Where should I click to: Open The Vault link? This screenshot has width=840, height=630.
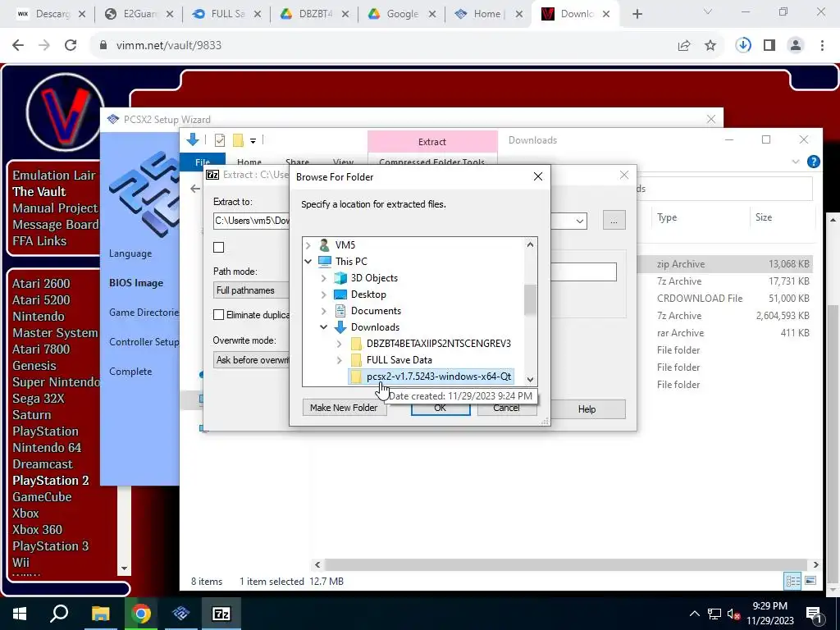tap(39, 191)
